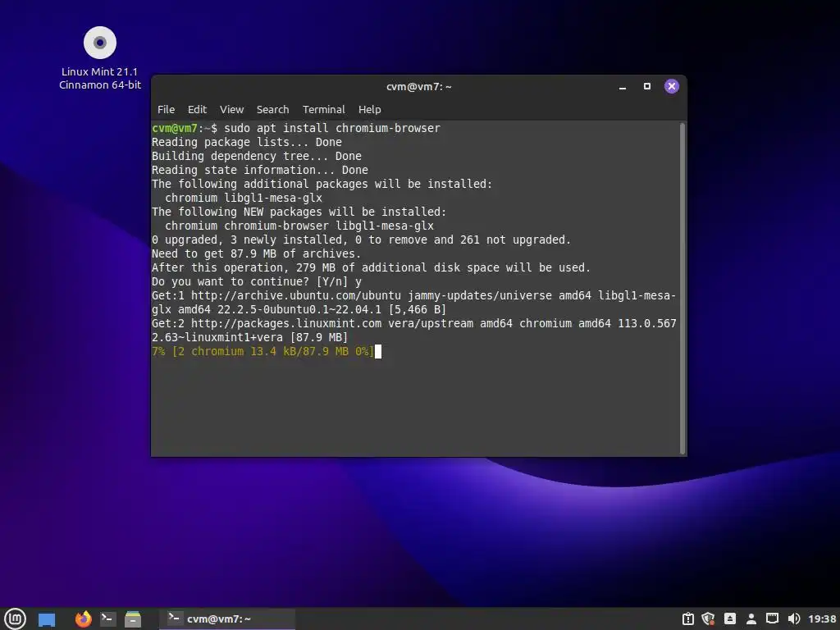Open Terminal launcher in the panel

tap(107, 619)
